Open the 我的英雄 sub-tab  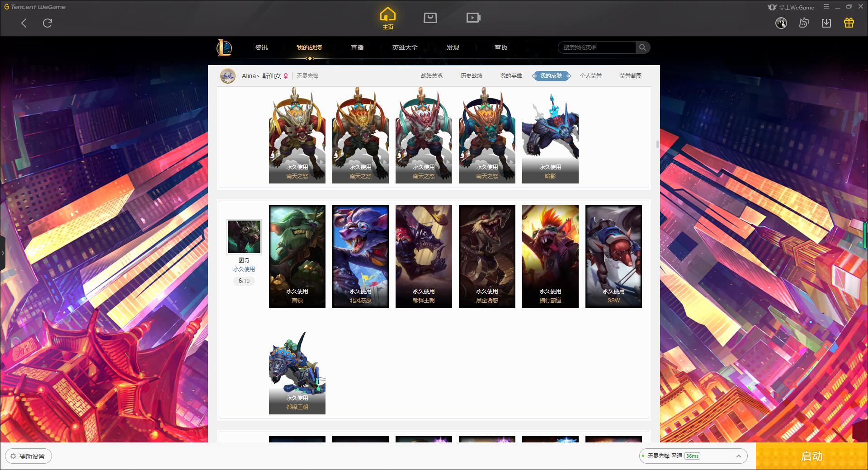[x=511, y=76]
